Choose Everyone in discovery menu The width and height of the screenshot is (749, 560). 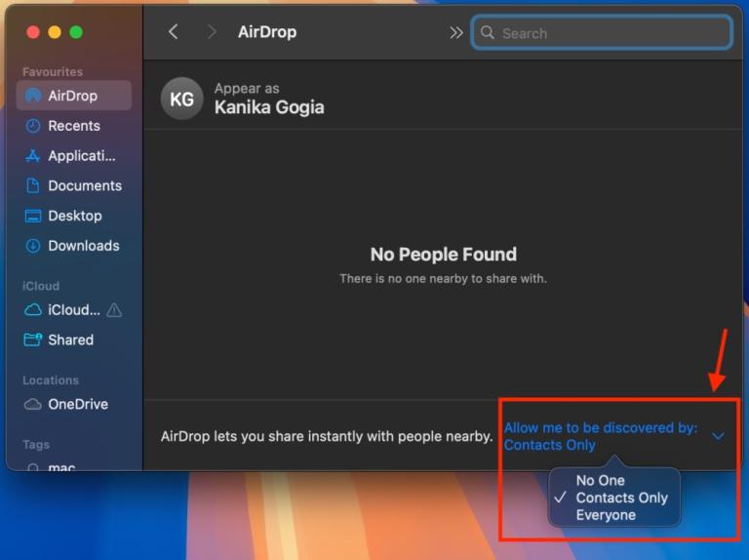[606, 515]
